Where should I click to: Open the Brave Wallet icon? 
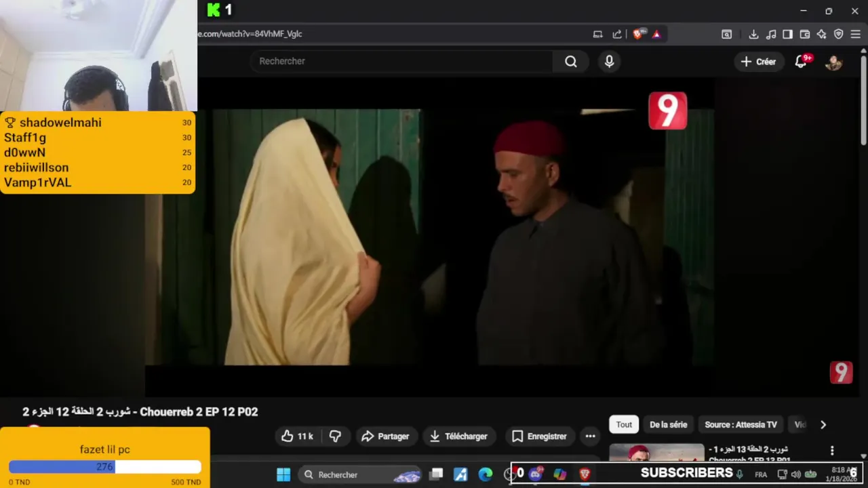point(805,34)
